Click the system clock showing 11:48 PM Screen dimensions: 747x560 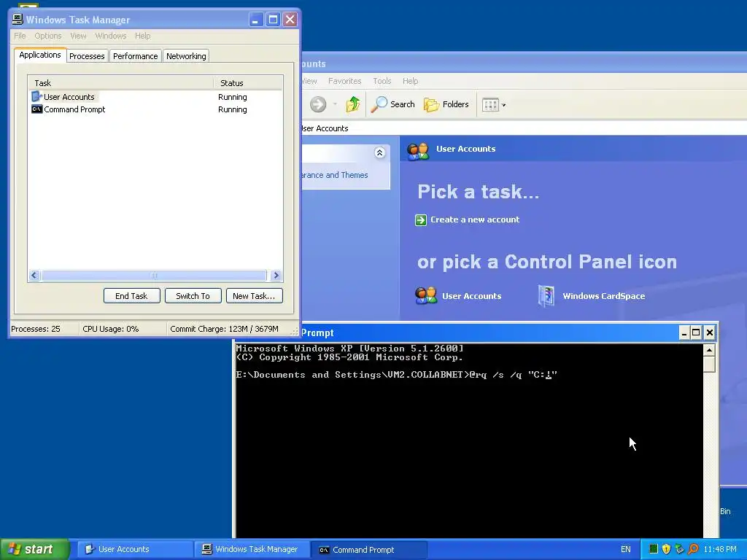click(720, 550)
